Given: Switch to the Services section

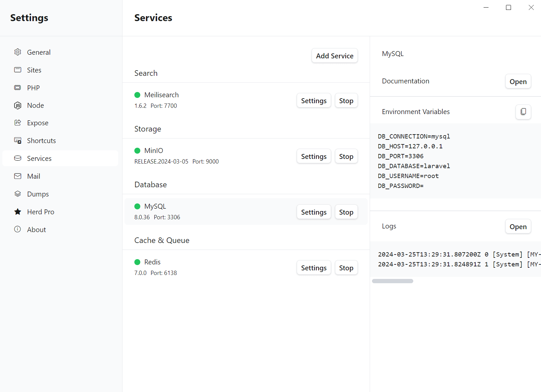Looking at the screenshot, I should pyautogui.click(x=39, y=158).
